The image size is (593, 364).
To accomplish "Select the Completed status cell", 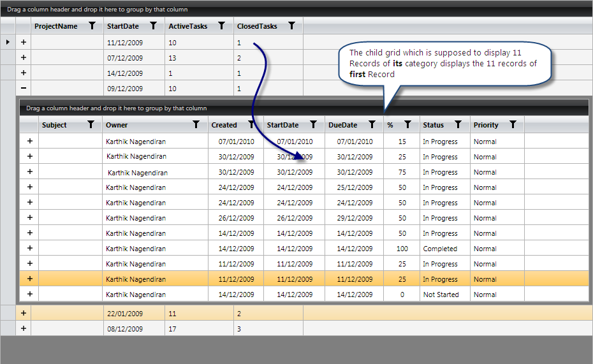I will point(445,249).
